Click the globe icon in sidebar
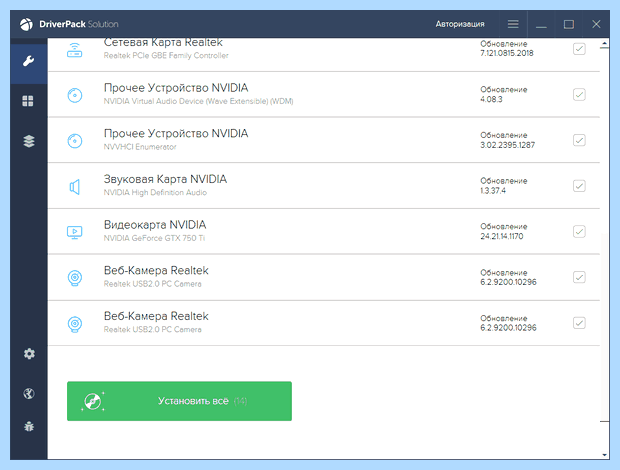The image size is (620, 470). coord(29,393)
